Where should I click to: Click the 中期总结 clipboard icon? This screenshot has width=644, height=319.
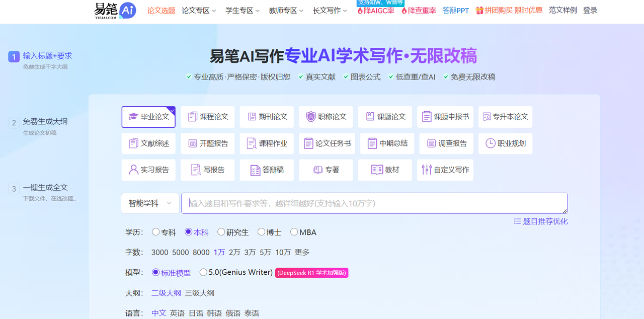(x=372, y=143)
